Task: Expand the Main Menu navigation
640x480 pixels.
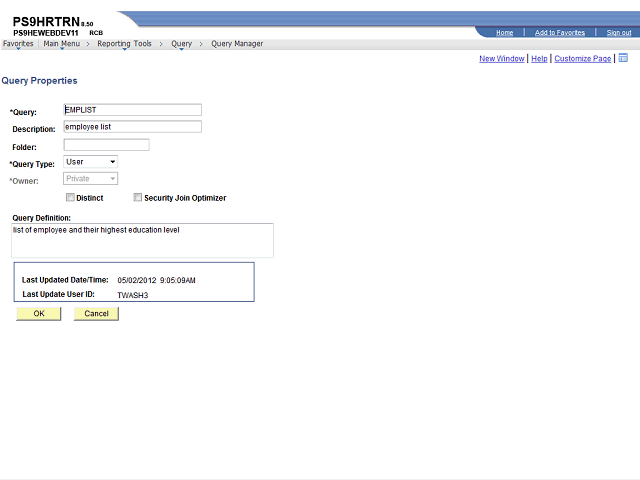Action: [62, 44]
